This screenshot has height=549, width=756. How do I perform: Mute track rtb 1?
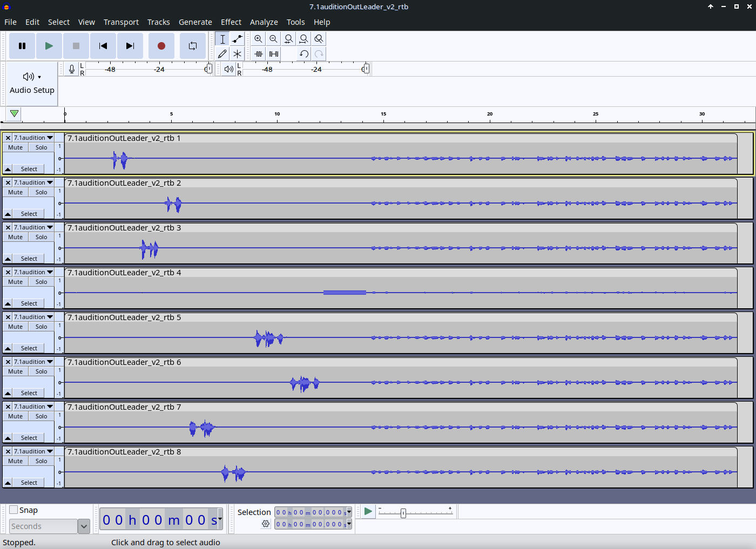16,147
